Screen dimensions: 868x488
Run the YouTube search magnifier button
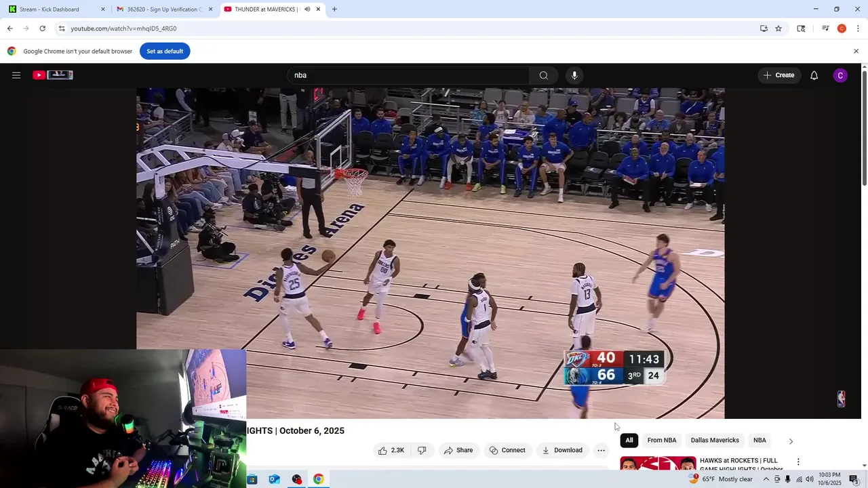544,75
